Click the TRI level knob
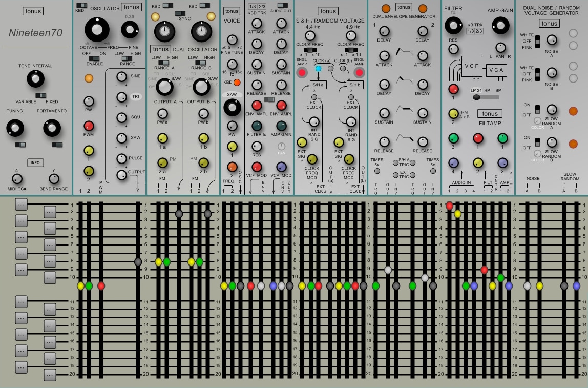Image resolution: width=588 pixels, height=388 pixels. 121,97
